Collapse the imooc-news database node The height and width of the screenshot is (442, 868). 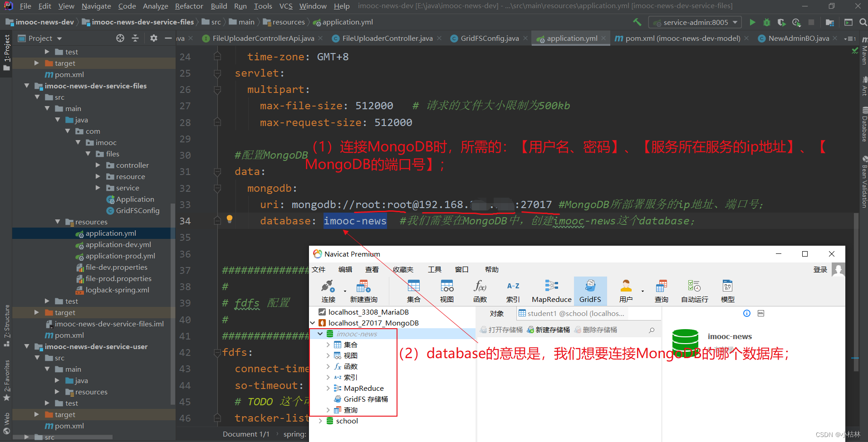click(x=321, y=334)
